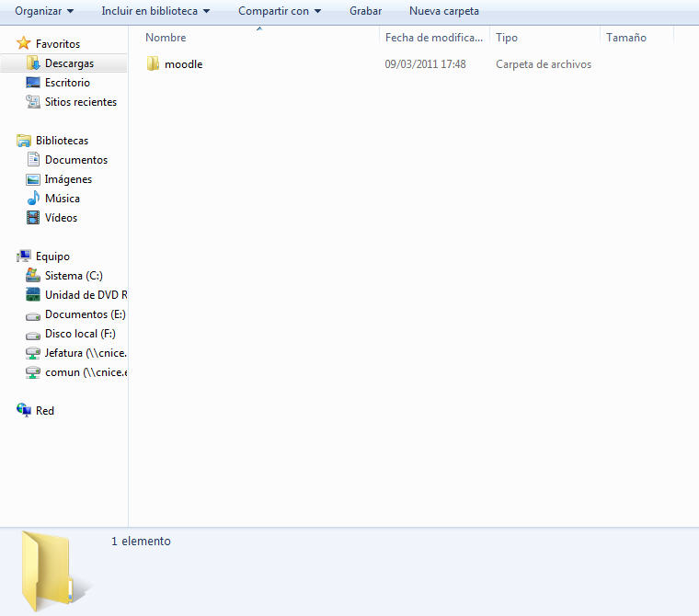Click the Sistema (C:) drive icon
699x616 pixels.
[33, 276]
